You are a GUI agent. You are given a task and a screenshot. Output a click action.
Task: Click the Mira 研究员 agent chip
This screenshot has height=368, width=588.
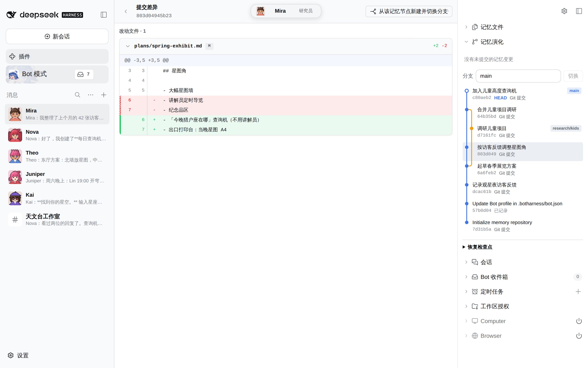(286, 11)
